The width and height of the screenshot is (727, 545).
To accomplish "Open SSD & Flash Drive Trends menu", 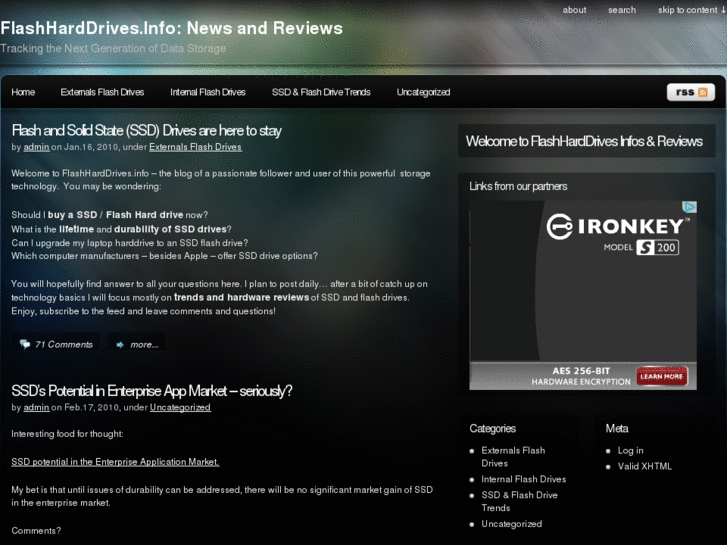I will click(x=321, y=92).
